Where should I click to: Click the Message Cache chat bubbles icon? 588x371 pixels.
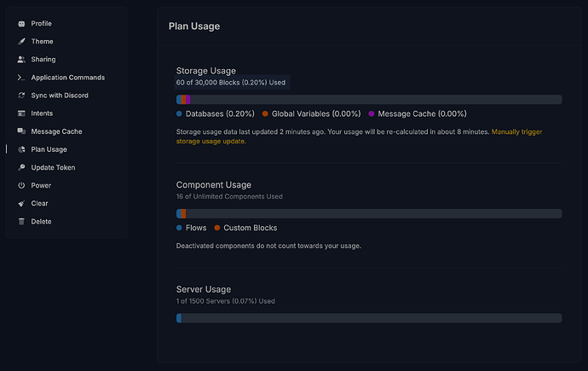[x=21, y=131]
